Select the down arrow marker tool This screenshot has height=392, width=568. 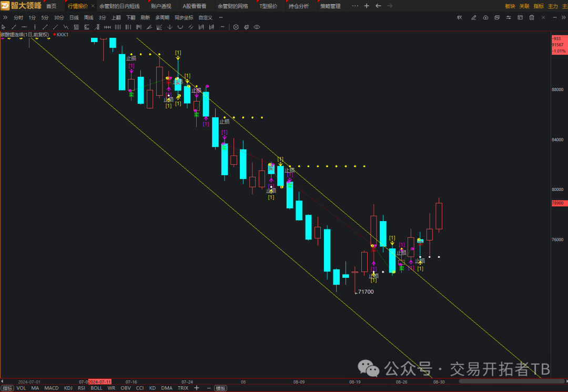pos(169,27)
